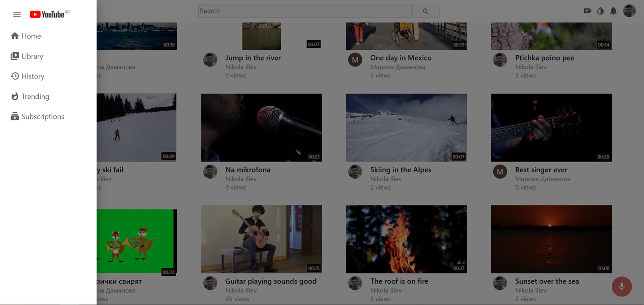The height and width of the screenshot is (305, 644).
Task: Click the avatar beside Na mikrofona
Action: 210,172
